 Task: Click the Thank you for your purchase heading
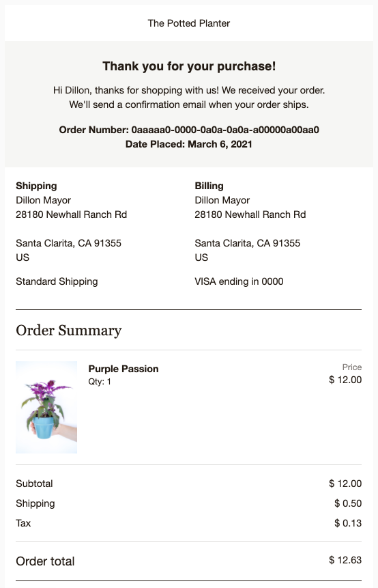[x=189, y=66]
